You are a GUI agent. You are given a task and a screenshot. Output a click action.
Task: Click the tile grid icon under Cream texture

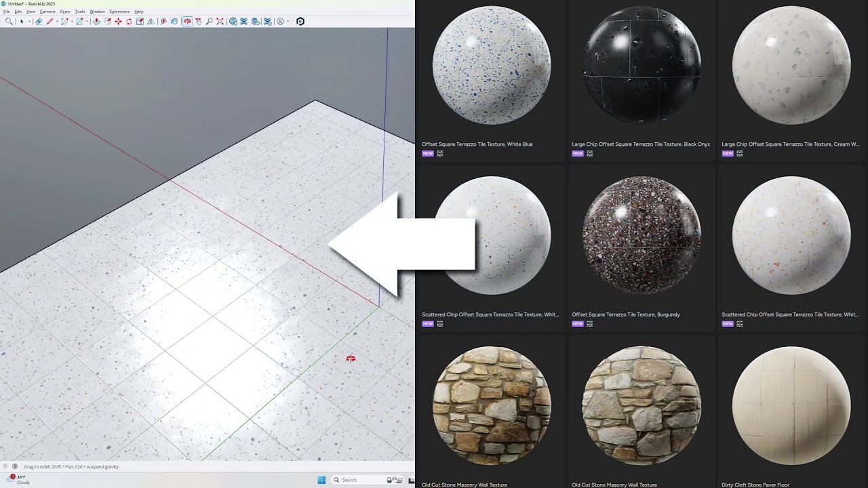click(x=739, y=154)
